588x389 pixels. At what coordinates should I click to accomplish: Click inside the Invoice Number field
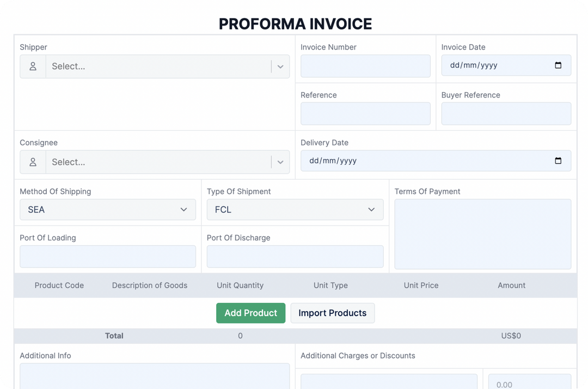coord(365,65)
